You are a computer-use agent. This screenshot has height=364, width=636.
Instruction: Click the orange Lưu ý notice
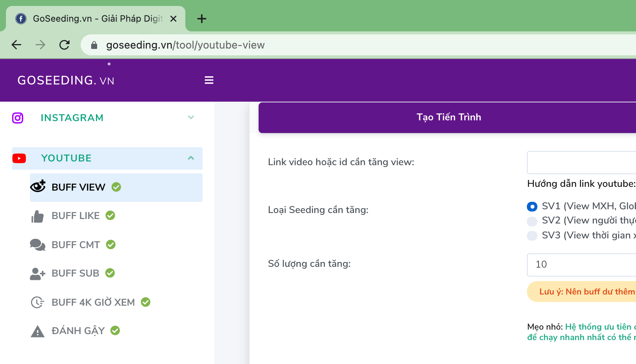(x=581, y=291)
